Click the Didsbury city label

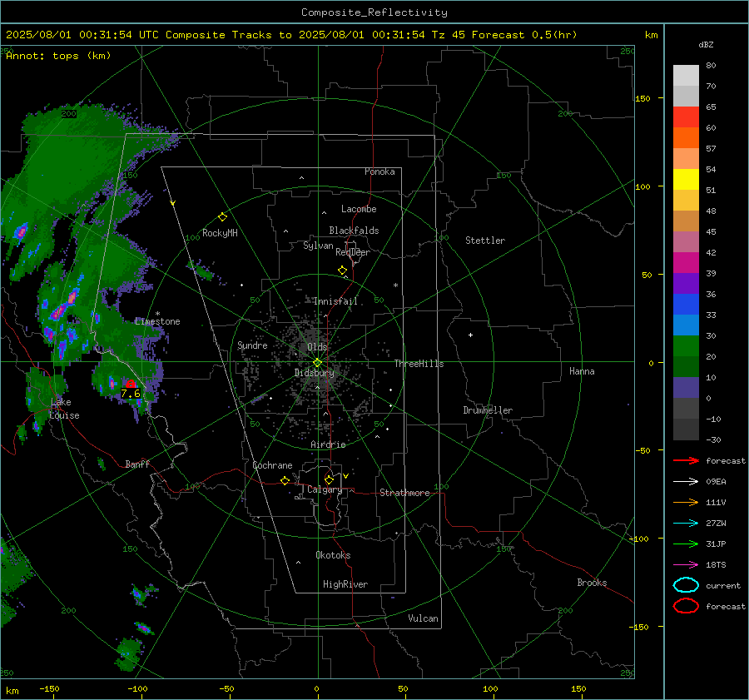pos(315,373)
